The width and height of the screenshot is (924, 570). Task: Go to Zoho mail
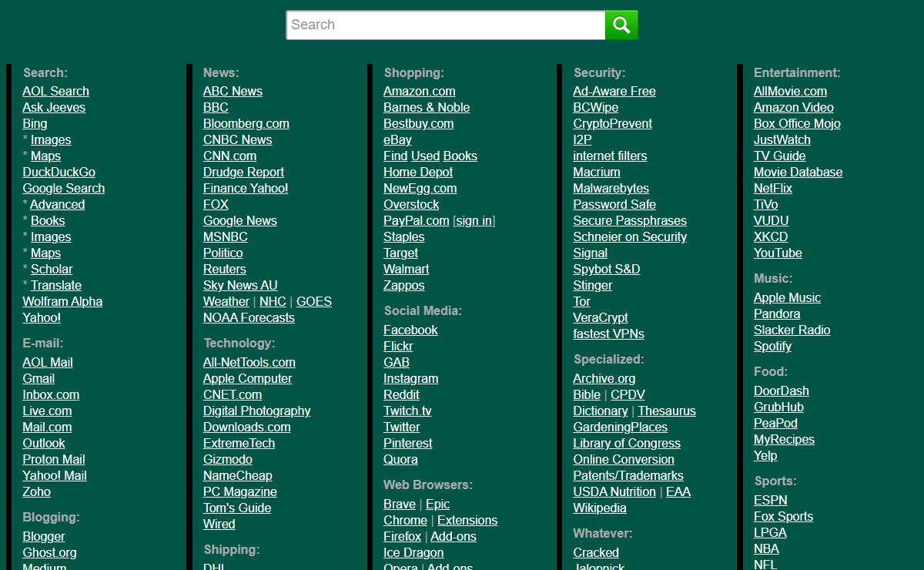[x=36, y=491]
